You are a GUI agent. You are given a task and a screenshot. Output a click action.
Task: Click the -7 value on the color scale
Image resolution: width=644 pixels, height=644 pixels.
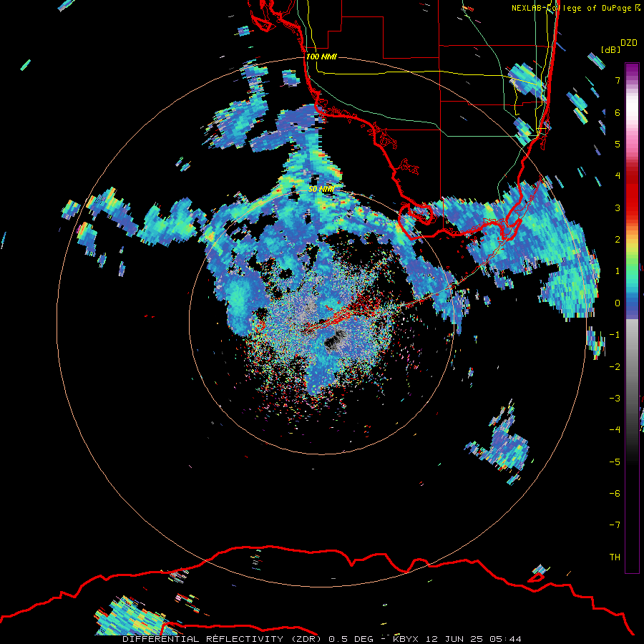[x=615, y=525]
